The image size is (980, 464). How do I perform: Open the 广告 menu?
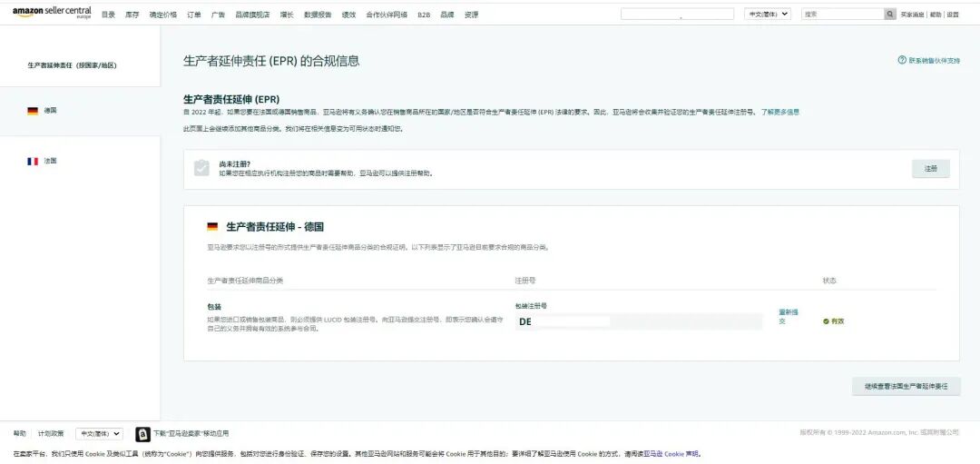(x=218, y=15)
